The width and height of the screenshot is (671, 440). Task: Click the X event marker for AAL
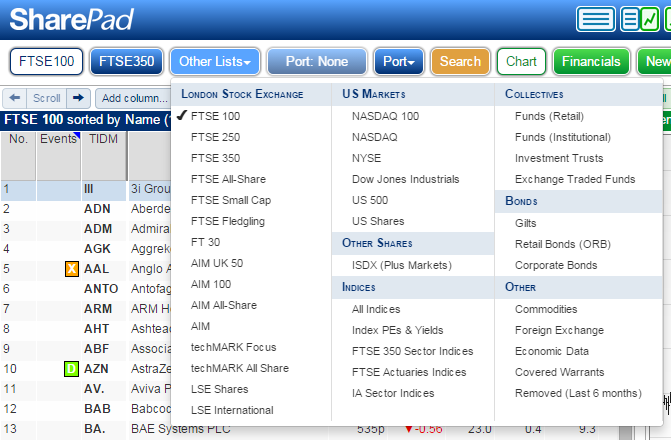pyautogui.click(x=72, y=269)
